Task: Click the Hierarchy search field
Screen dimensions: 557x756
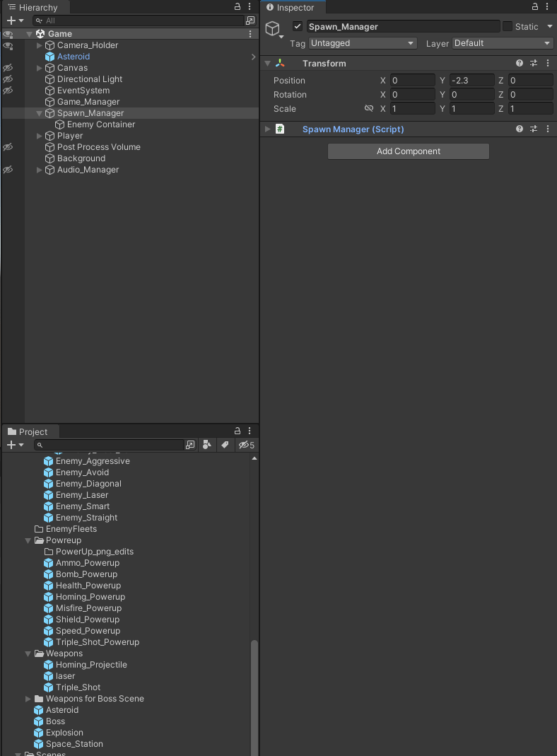Action: pyautogui.click(x=139, y=21)
